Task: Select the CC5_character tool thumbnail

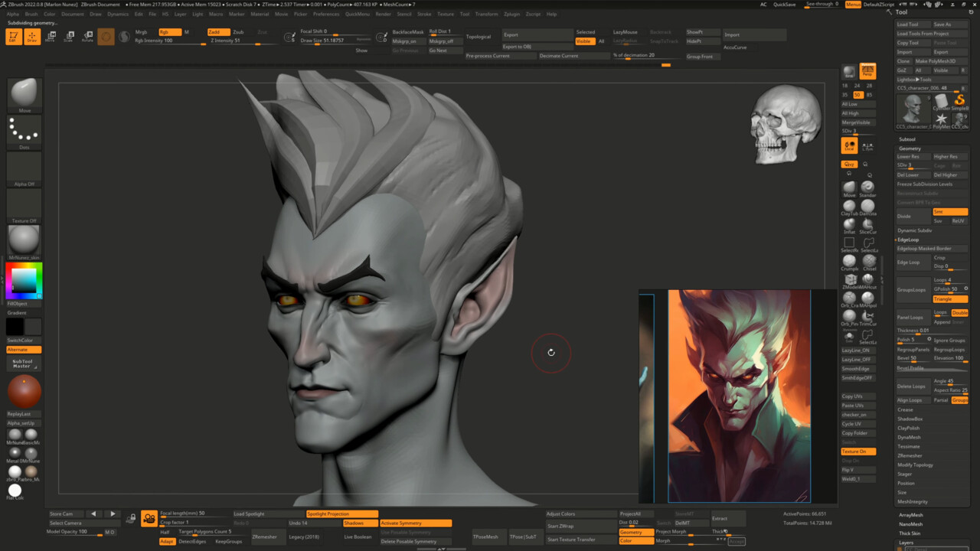Action: (x=913, y=110)
